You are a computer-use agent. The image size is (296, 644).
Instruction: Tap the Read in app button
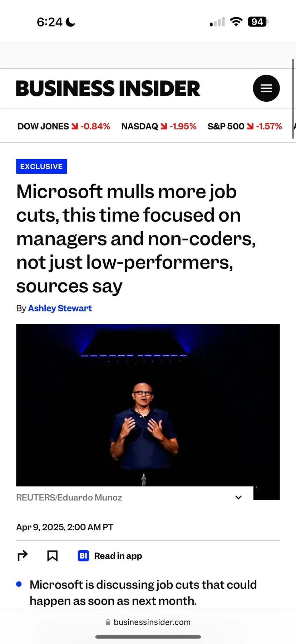(118, 556)
